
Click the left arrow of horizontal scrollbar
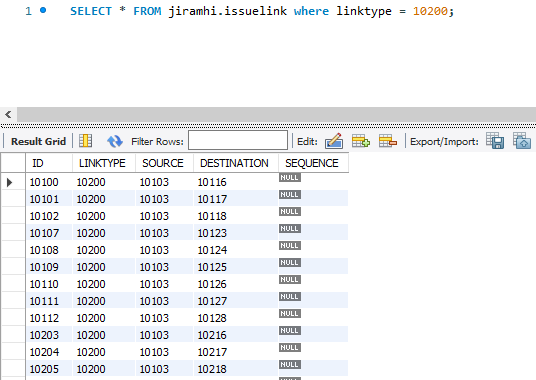click(9, 114)
